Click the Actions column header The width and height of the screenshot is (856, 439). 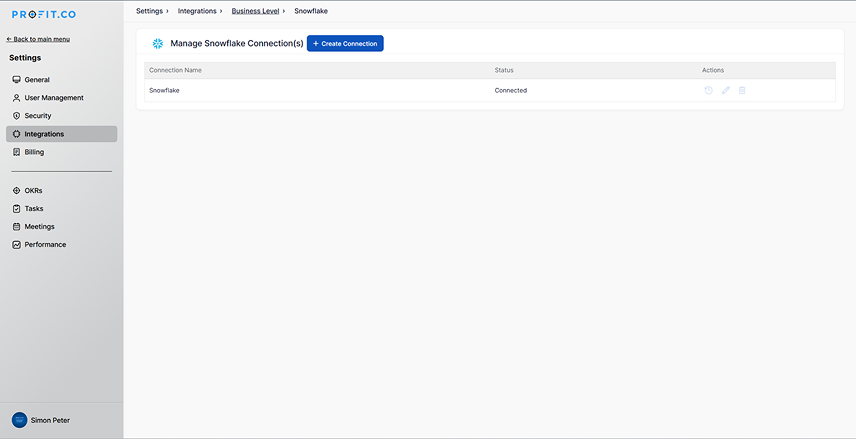pos(713,70)
